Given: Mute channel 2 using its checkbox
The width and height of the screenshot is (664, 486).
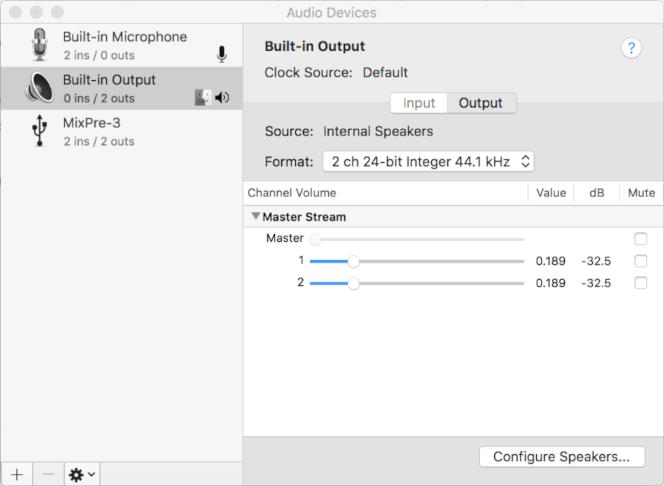Looking at the screenshot, I should pos(641,283).
